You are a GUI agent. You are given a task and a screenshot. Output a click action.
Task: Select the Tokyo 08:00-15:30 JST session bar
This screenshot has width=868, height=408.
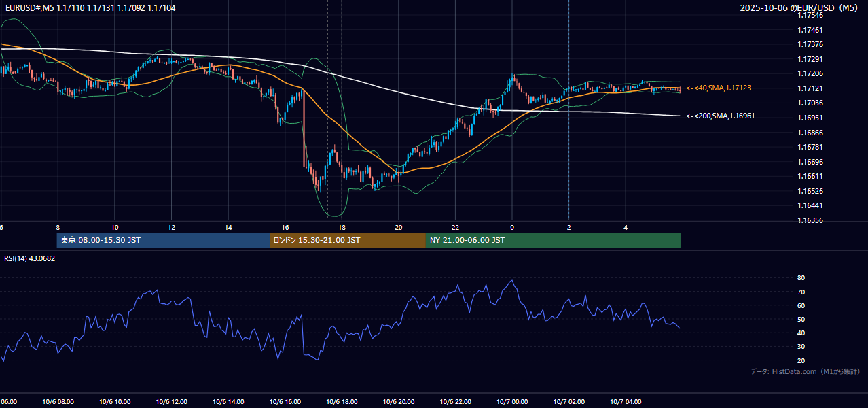pyautogui.click(x=163, y=240)
